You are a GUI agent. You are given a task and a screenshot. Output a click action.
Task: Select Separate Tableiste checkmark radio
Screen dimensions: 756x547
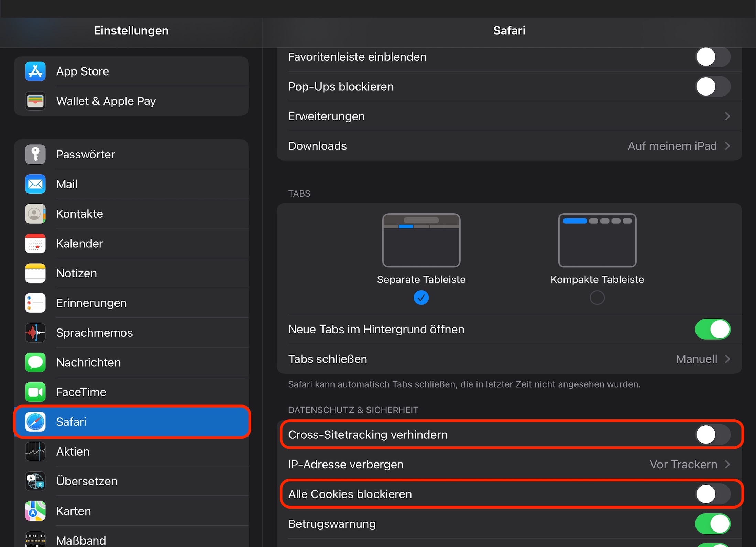pos(421,298)
